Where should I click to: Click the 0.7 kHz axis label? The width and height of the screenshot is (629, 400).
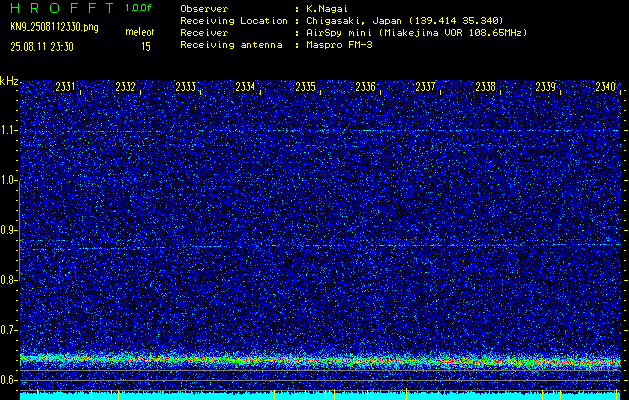click(x=8, y=330)
